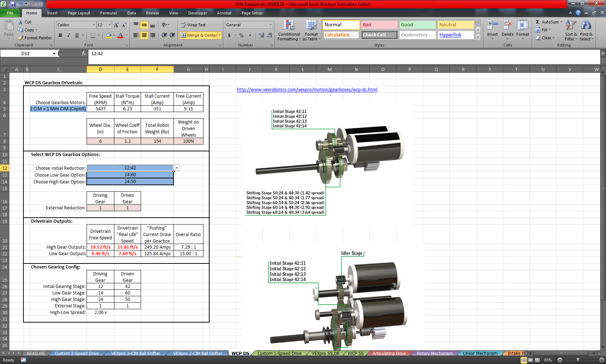
Task: Open the Custom 2-Speed Drive sheet
Action: click(76, 354)
